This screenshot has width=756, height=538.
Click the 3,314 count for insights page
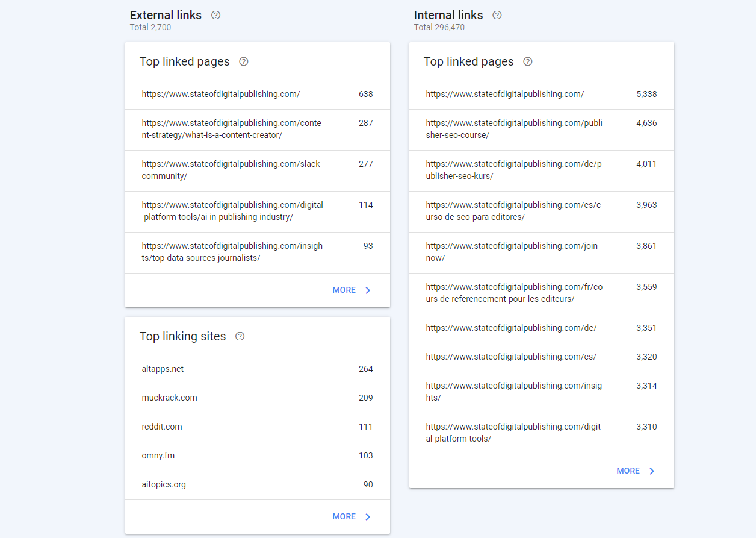pos(646,386)
